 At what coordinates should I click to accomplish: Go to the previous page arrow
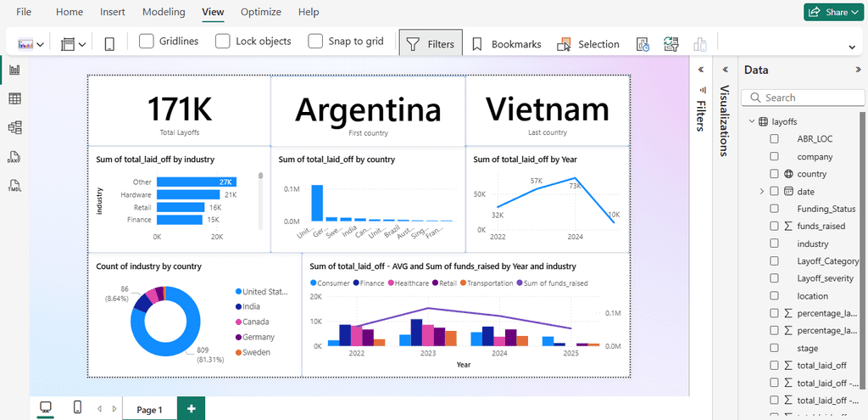coord(100,409)
